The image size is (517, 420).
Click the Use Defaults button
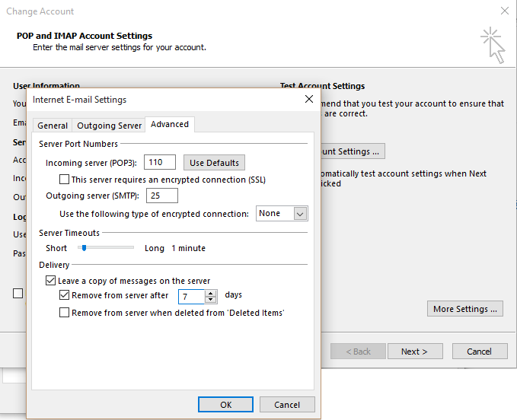214,162
